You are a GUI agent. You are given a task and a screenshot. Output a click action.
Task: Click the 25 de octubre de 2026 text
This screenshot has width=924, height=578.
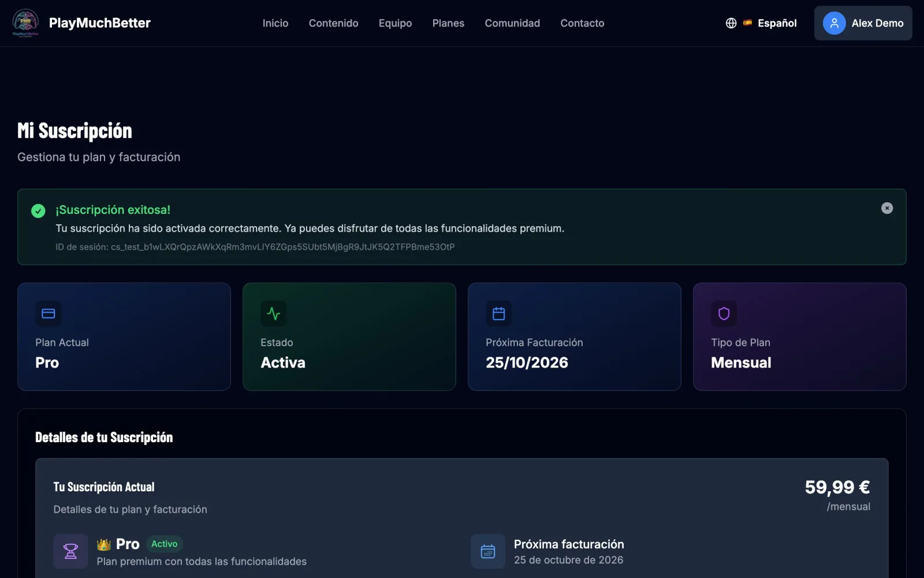[568, 560]
